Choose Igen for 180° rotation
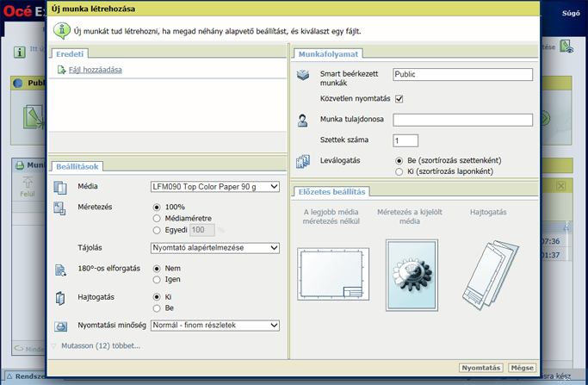The height and width of the screenshot is (385, 588). pos(157,280)
